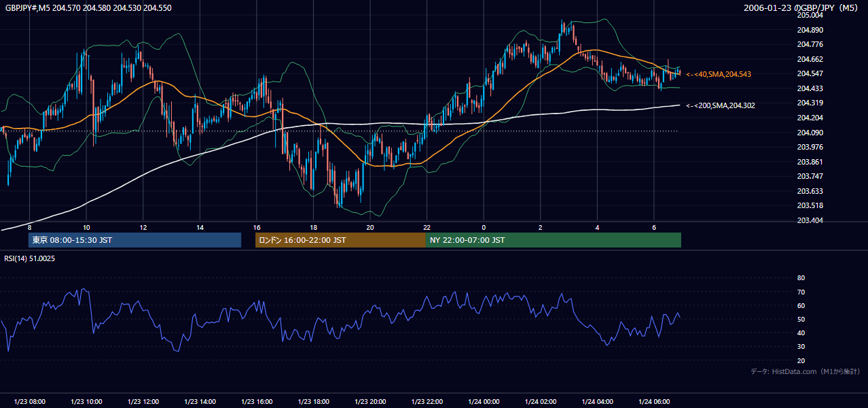Click the hour label 4 below the price chart
Viewport: 868px width, 408px height.
coord(597,227)
